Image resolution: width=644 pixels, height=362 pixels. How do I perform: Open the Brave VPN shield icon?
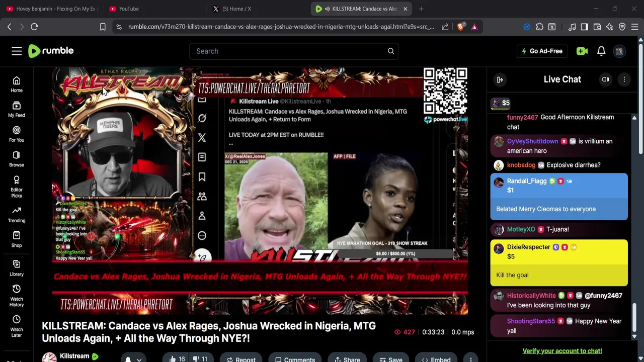[622, 27]
